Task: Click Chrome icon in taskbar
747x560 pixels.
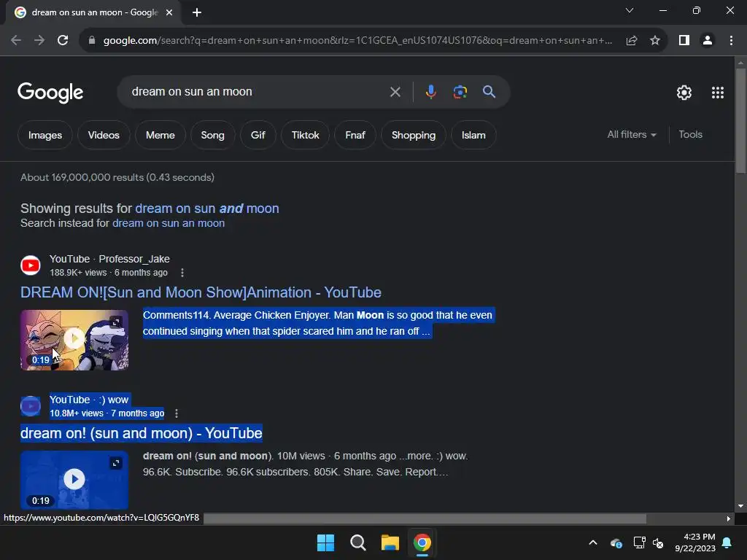Action: (x=422, y=542)
